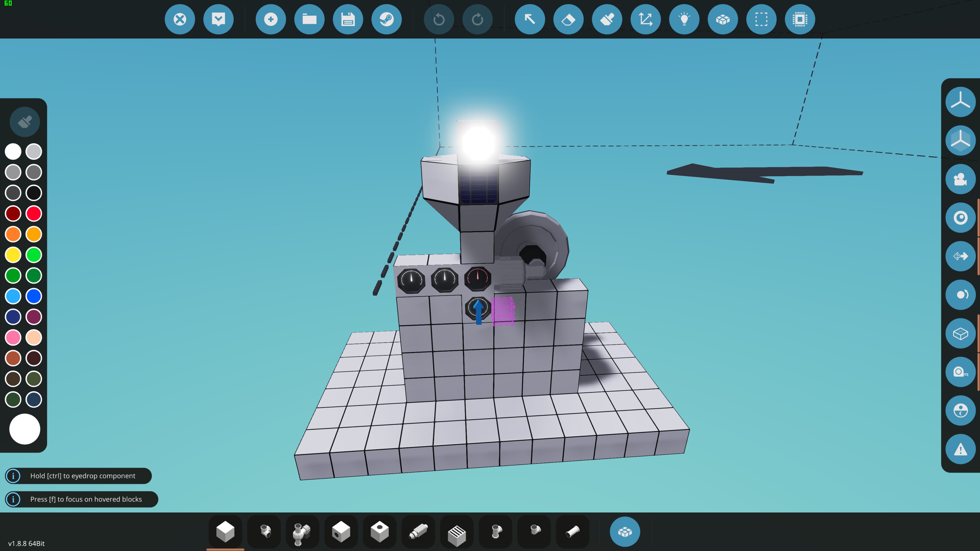Show the warning triangle panel

tap(960, 449)
